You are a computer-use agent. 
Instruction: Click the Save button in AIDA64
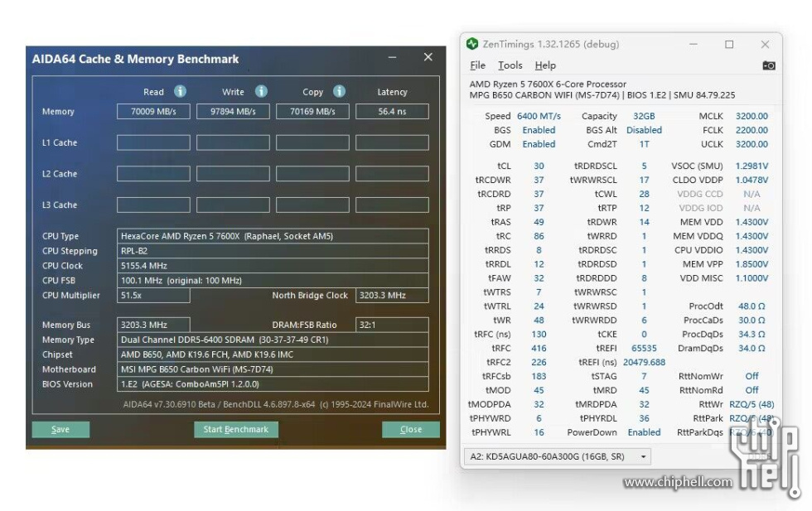tap(60, 429)
